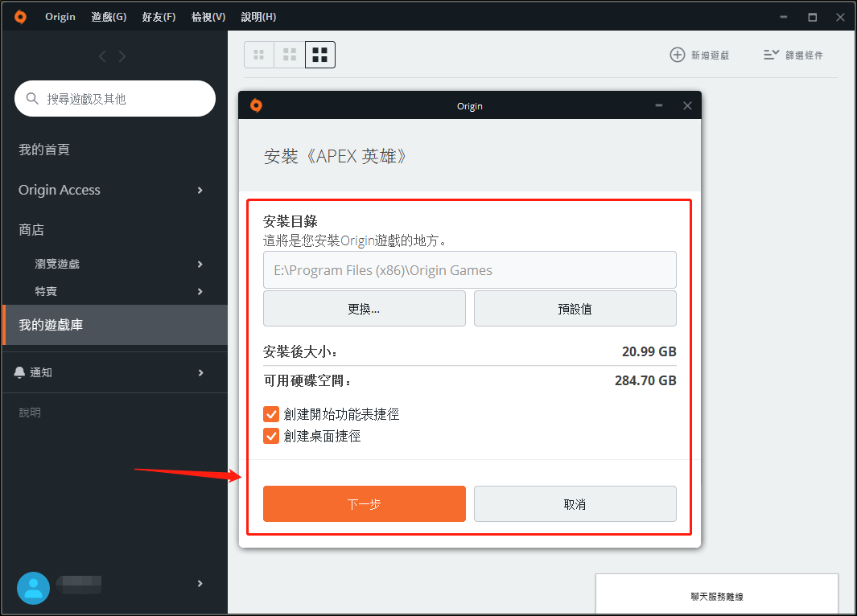The width and height of the screenshot is (857, 616).
Task: Click the Origin logo in the main title bar
Action: click(20, 17)
